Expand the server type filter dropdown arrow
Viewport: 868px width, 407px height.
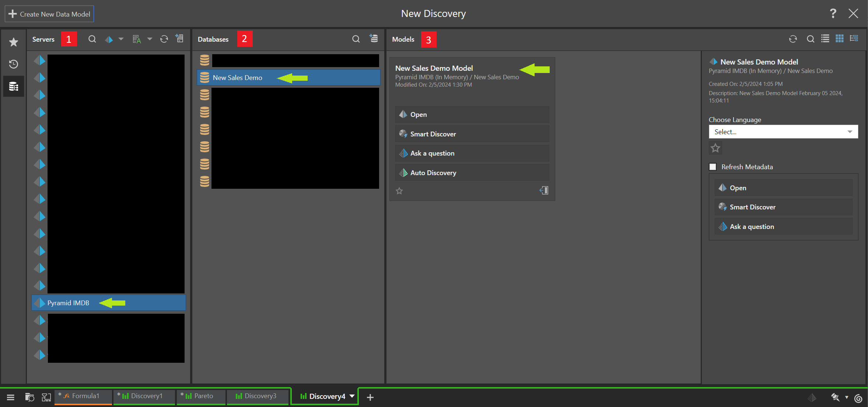coord(121,39)
